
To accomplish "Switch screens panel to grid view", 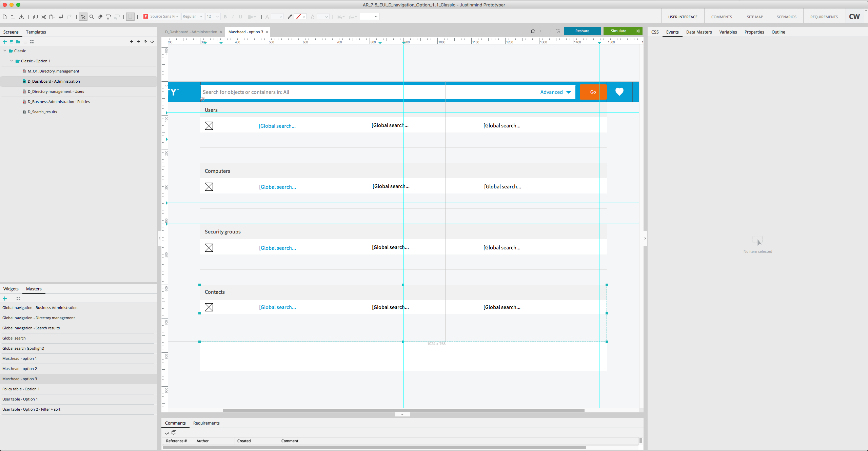I will (x=32, y=42).
